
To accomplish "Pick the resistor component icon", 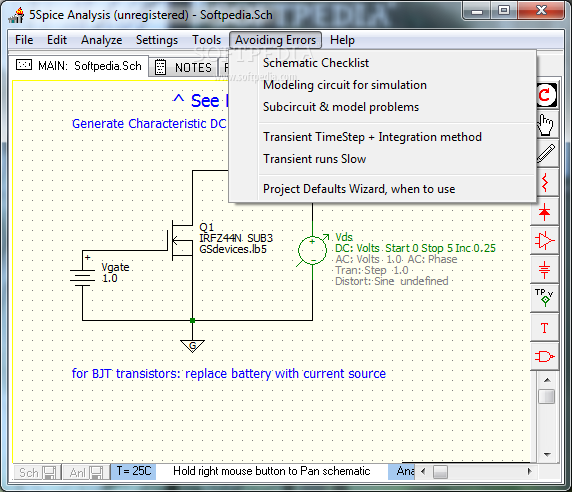I will (545, 182).
